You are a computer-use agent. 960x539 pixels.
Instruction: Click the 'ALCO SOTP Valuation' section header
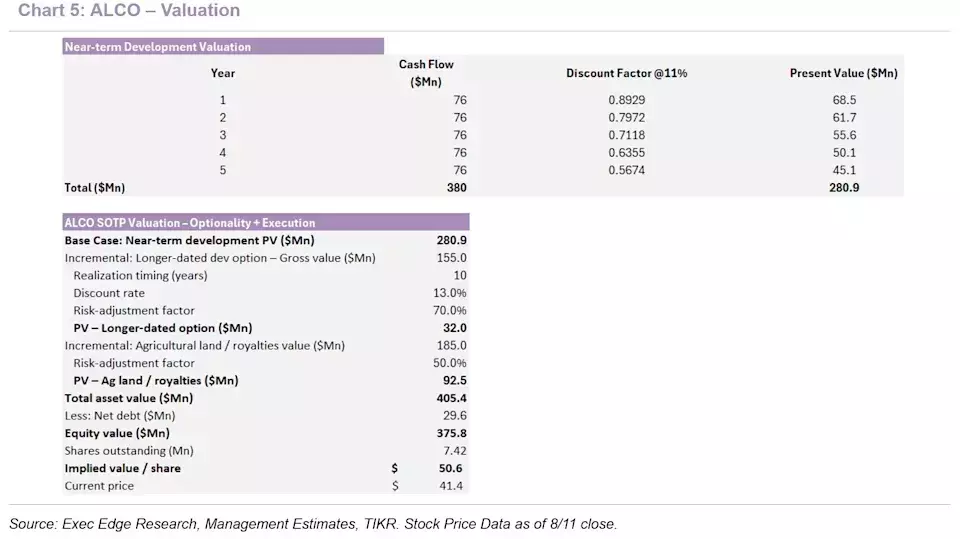click(266, 222)
